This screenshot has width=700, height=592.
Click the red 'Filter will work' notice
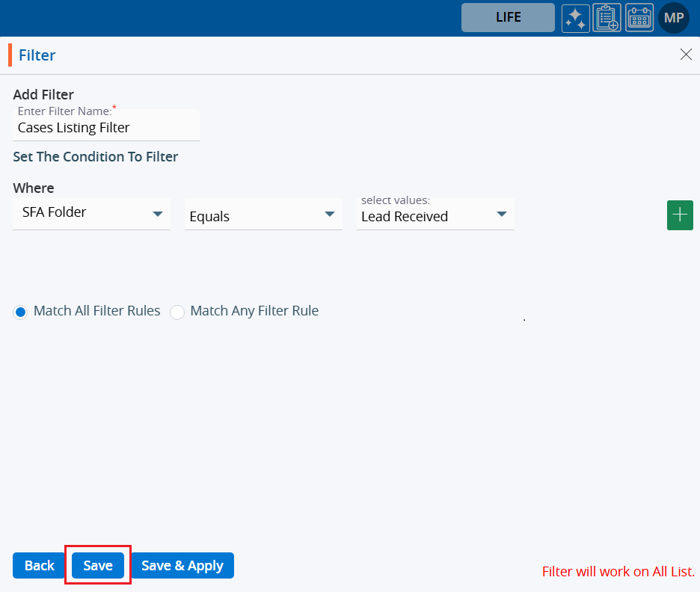(x=618, y=572)
